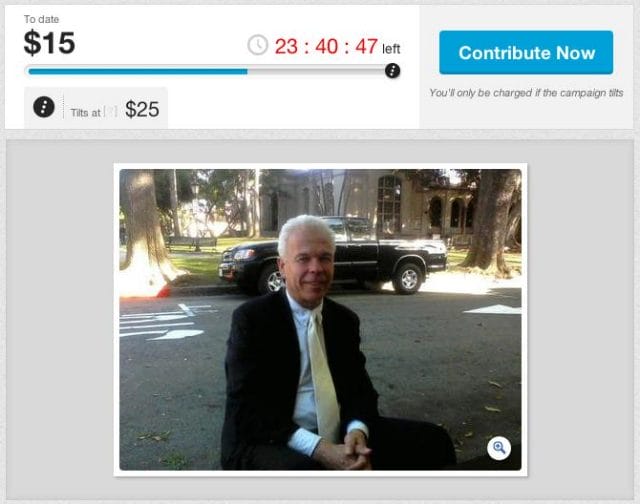Click the black pickup truck in the photo
Image resolution: width=640 pixels, height=504 pixels.
tap(333, 255)
